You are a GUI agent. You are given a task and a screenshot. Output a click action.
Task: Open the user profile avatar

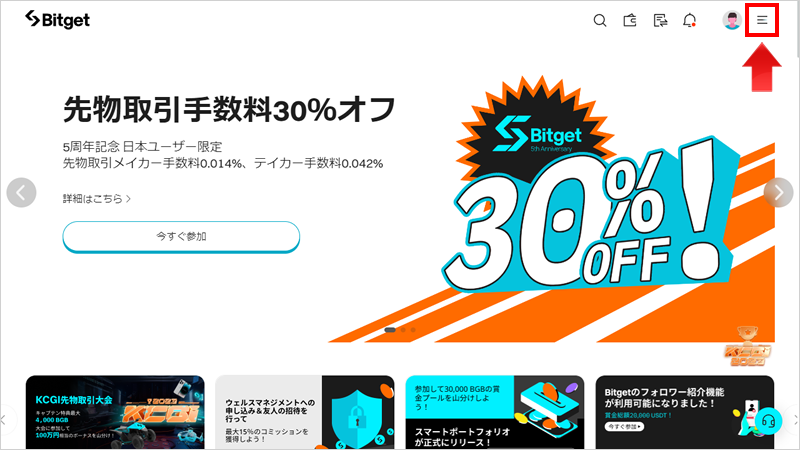(x=732, y=20)
